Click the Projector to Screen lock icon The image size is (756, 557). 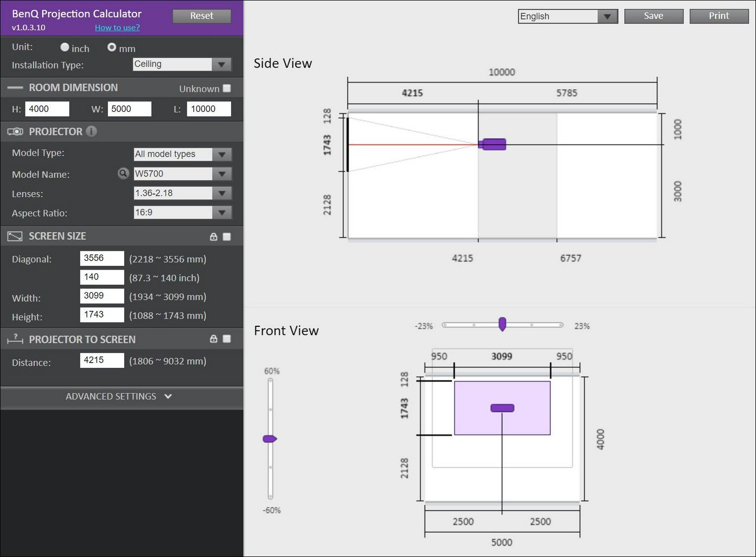(213, 339)
